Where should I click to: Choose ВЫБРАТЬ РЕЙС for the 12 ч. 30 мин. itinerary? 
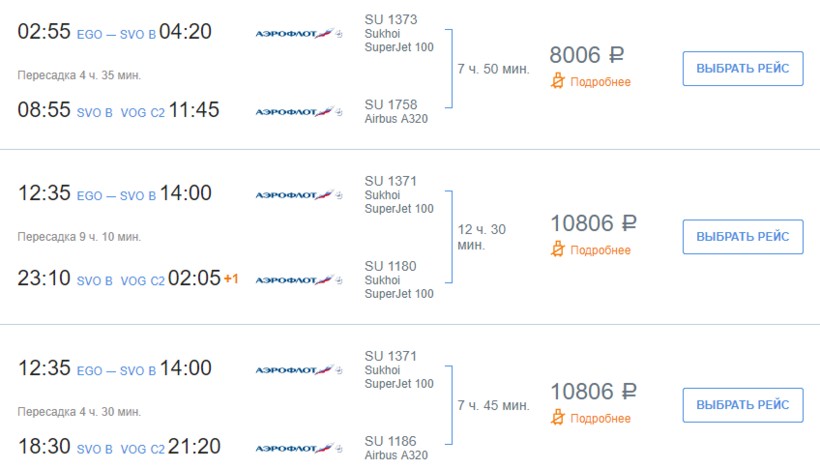[742, 237]
